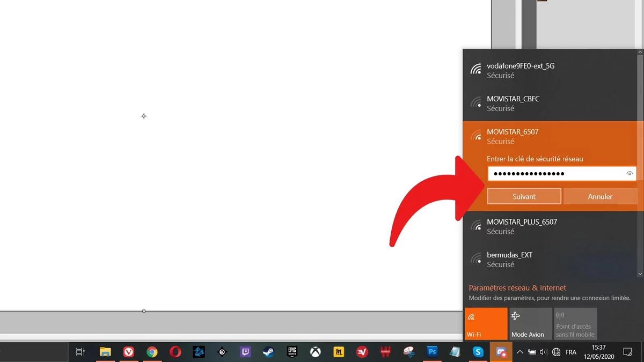This screenshot has width=644, height=362.
Task: Activate Point d'accès sans fil mobile
Action: pos(575,323)
